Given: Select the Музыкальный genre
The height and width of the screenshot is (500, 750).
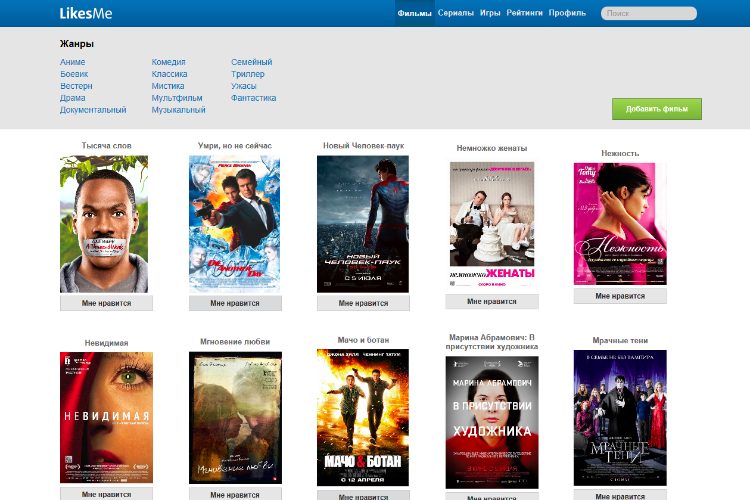Looking at the screenshot, I should pos(178,110).
